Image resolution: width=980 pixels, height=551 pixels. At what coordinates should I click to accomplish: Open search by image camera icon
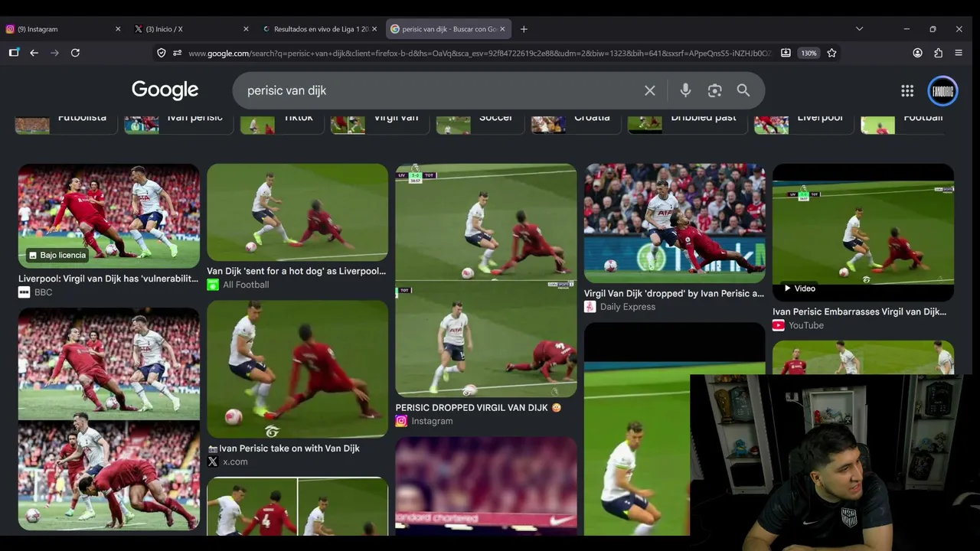tap(714, 90)
